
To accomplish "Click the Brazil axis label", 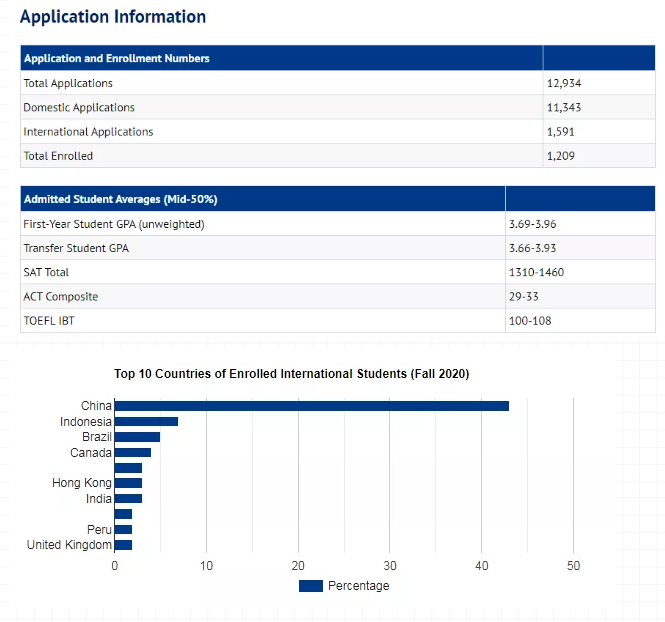I will click(x=97, y=437).
